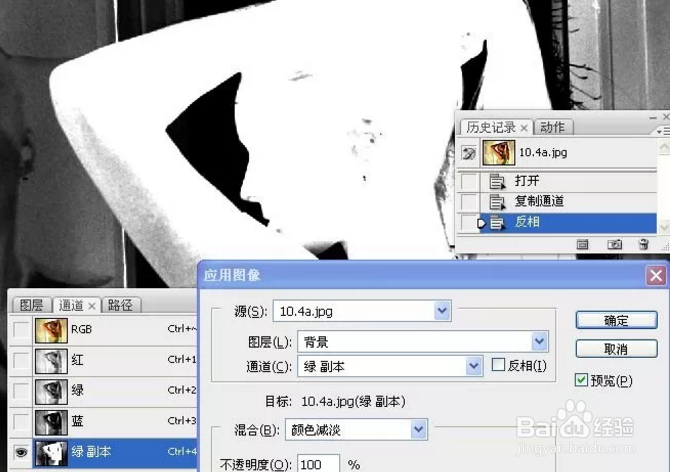This screenshot has height=472, width=673.
Task: Click the History panel scroll down arrow
Action: pyautogui.click(x=664, y=227)
